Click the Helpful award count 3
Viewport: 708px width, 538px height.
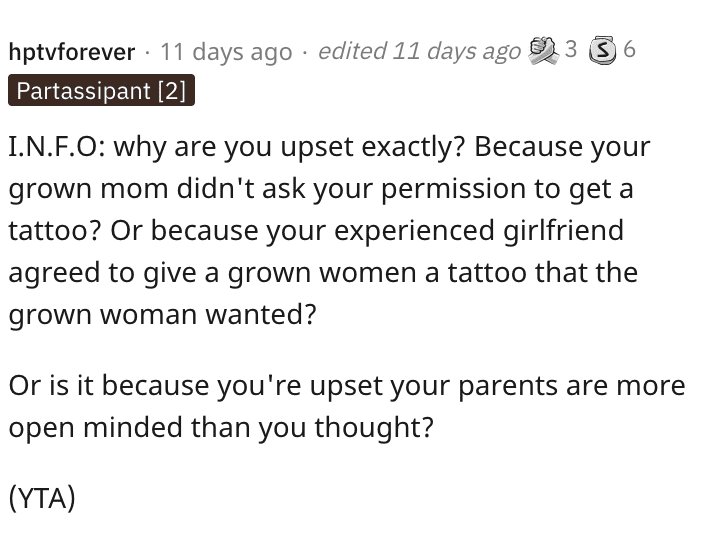[570, 49]
